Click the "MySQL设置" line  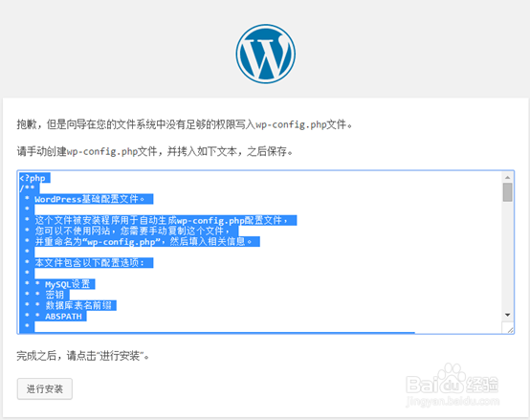(68, 284)
